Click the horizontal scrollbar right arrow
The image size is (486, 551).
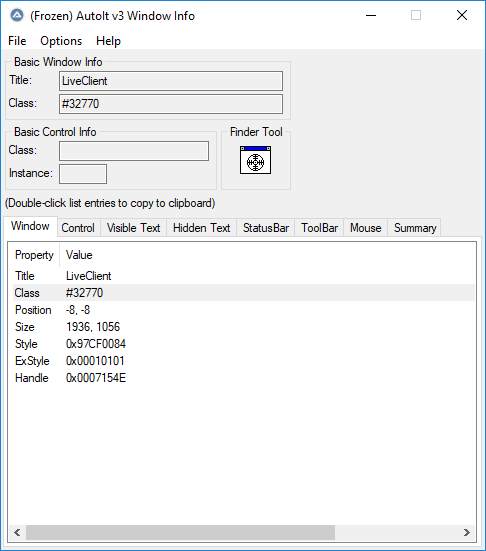pos(467,532)
